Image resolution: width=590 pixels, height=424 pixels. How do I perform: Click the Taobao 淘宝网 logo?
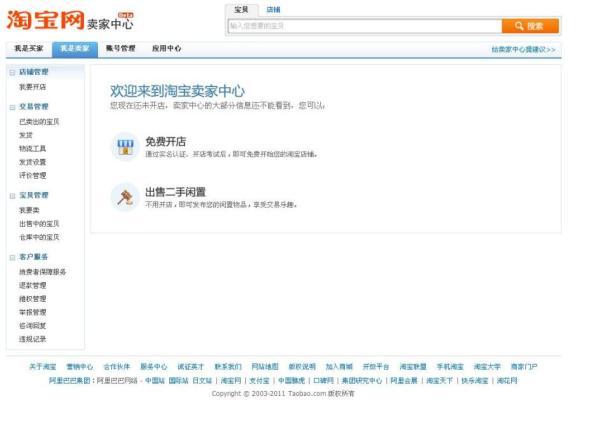[x=45, y=20]
